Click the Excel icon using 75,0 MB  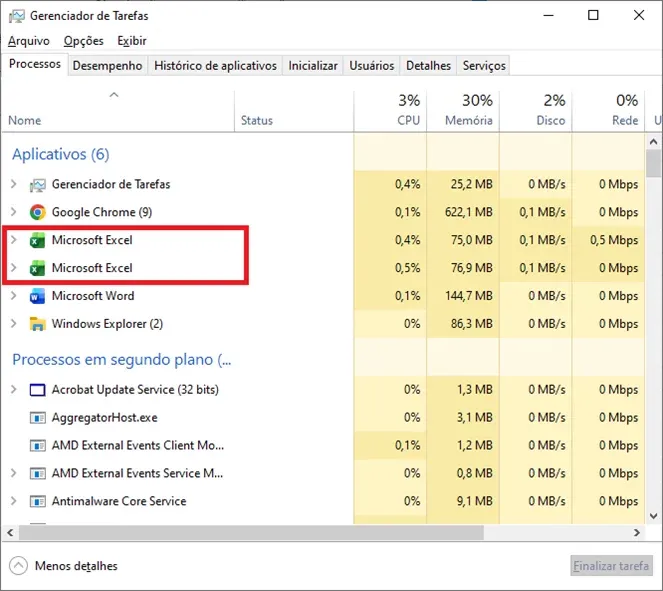click(x=37, y=241)
